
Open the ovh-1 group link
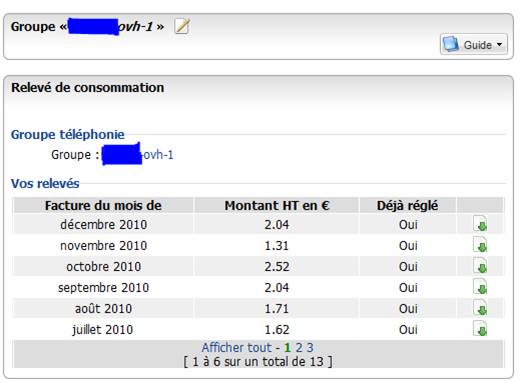click(137, 155)
